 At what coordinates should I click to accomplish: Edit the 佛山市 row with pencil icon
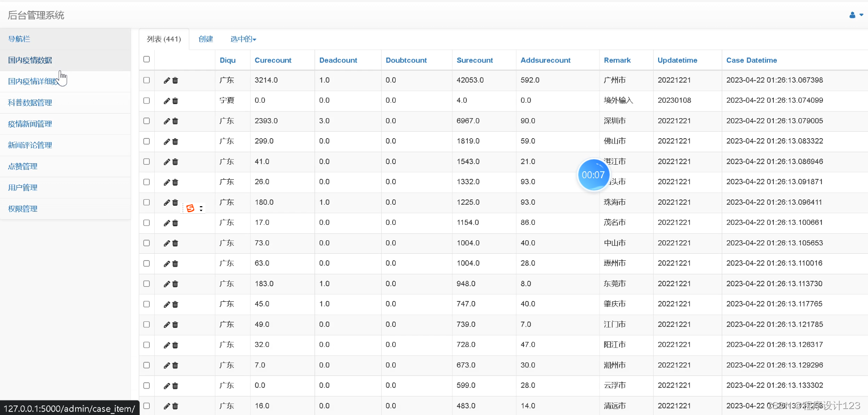167,142
